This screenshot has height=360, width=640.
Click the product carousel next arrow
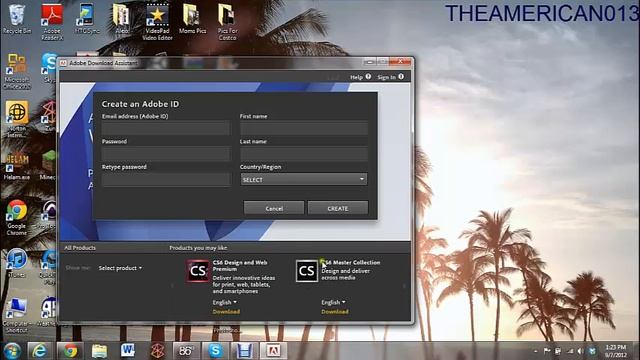coord(404,286)
